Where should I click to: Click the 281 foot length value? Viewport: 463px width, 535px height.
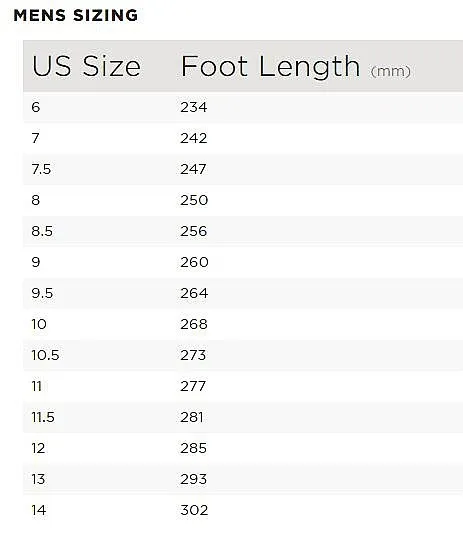(x=192, y=418)
